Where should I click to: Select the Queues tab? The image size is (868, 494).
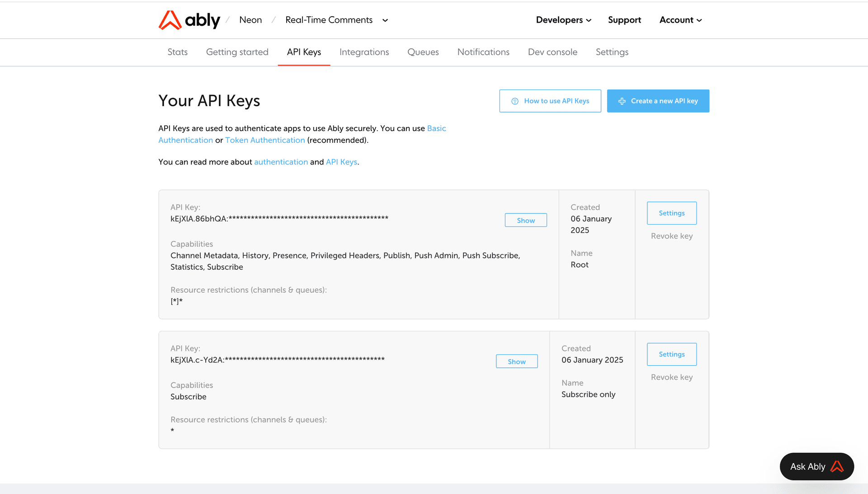[423, 52]
